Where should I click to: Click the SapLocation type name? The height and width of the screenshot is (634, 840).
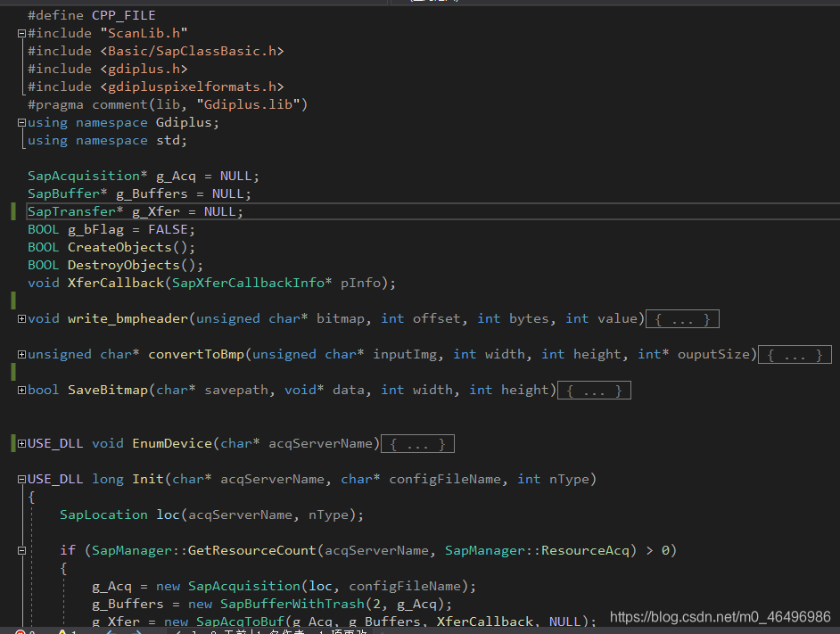103,515
